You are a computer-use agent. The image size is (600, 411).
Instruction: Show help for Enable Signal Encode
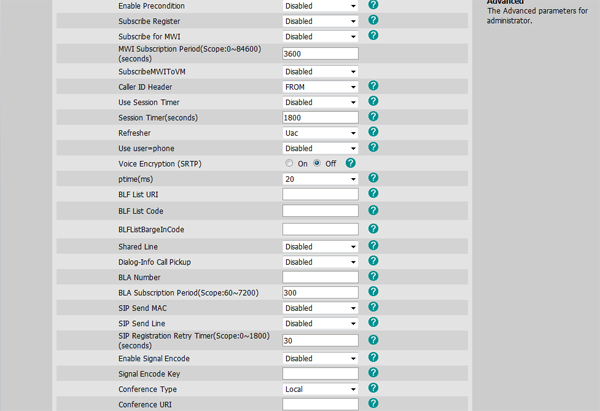point(373,357)
